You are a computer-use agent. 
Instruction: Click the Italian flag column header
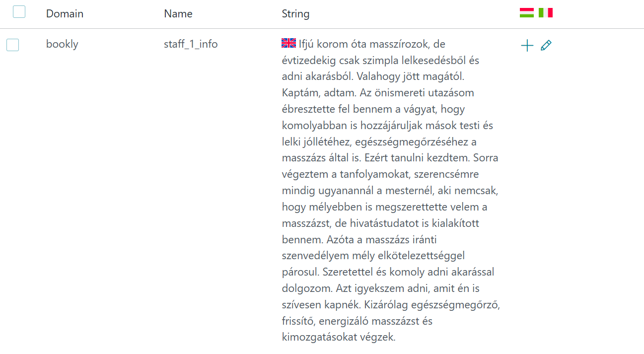point(546,13)
